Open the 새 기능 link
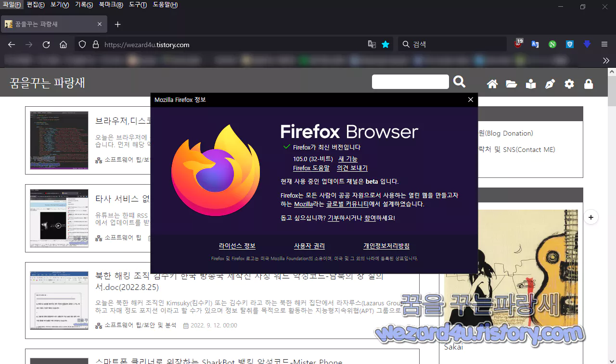 [348, 159]
